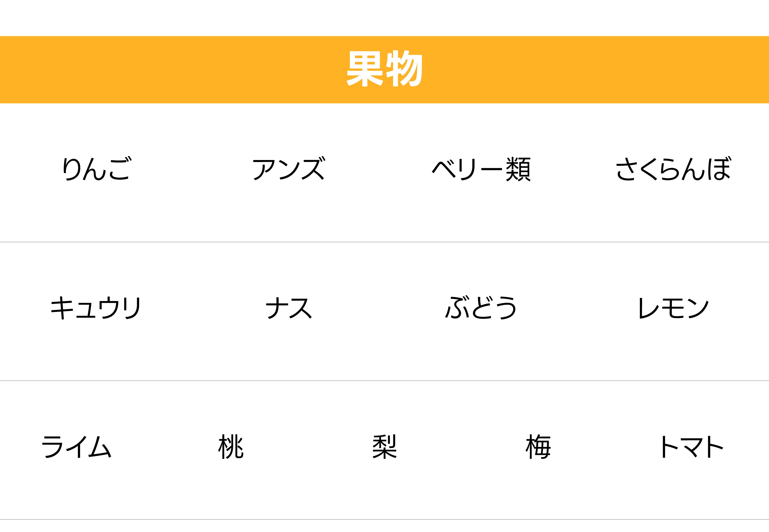This screenshot has height=532, width=769.
Task: Choose the ベリー類 item
Action: pyautogui.click(x=481, y=169)
